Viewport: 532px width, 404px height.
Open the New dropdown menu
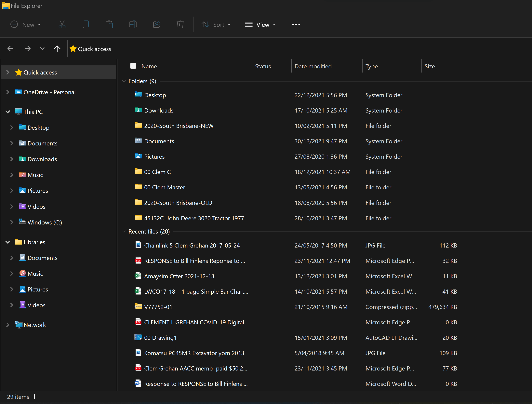(x=25, y=25)
